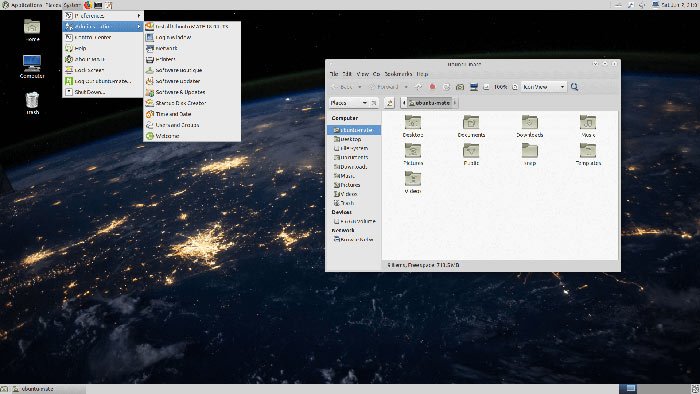Select Administration entry in System menu

click(x=103, y=26)
